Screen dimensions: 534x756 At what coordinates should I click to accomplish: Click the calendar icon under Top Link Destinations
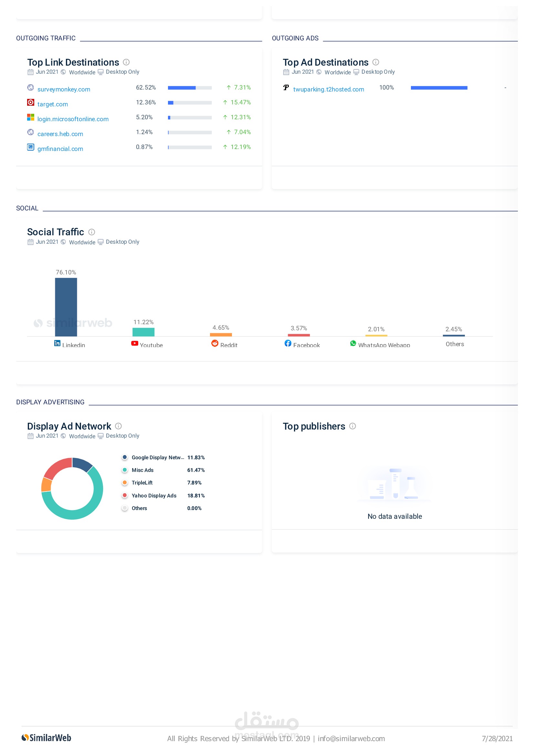click(x=31, y=72)
